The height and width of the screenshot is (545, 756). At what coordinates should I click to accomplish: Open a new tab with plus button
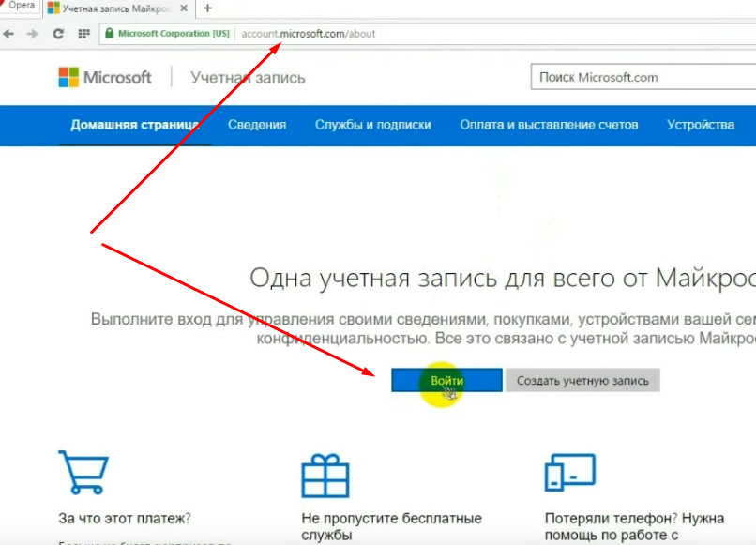pyautogui.click(x=208, y=8)
